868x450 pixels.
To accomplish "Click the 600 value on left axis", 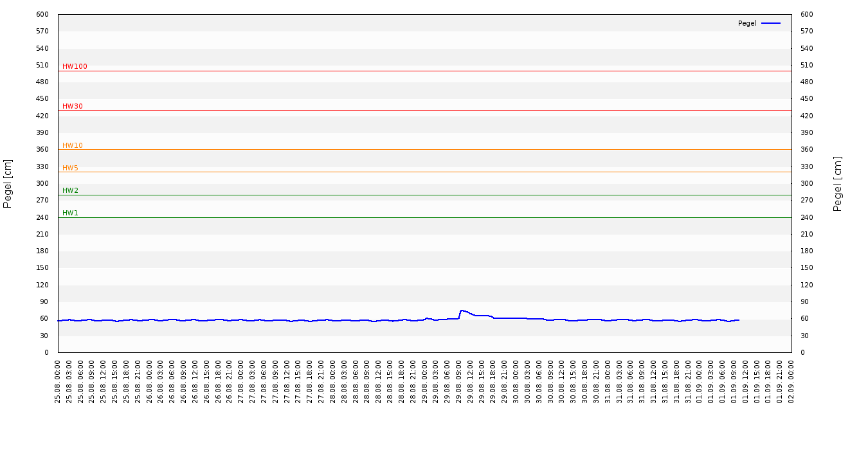I will click(42, 14).
